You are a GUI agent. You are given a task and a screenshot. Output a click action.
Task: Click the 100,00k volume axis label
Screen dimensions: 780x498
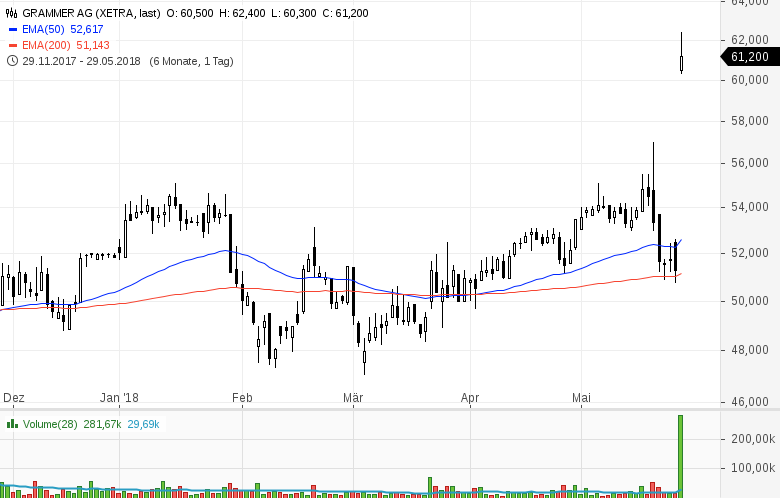tap(753, 468)
